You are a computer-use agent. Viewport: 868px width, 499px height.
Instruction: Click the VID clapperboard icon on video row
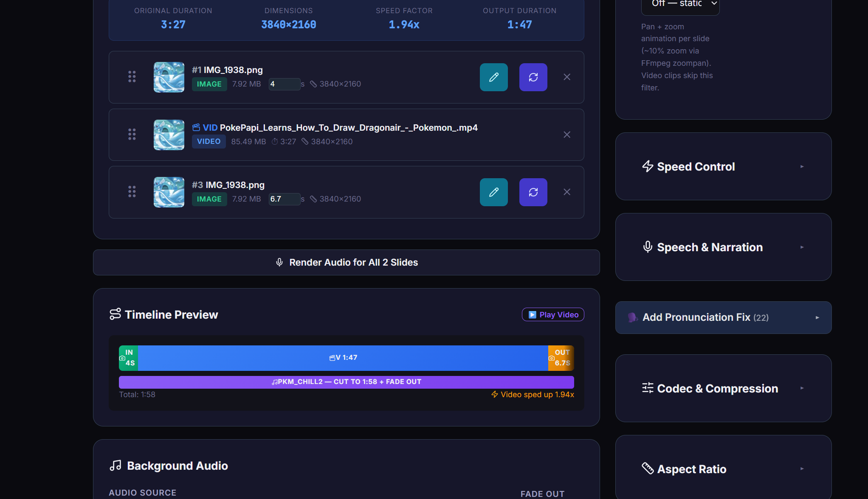click(x=196, y=127)
